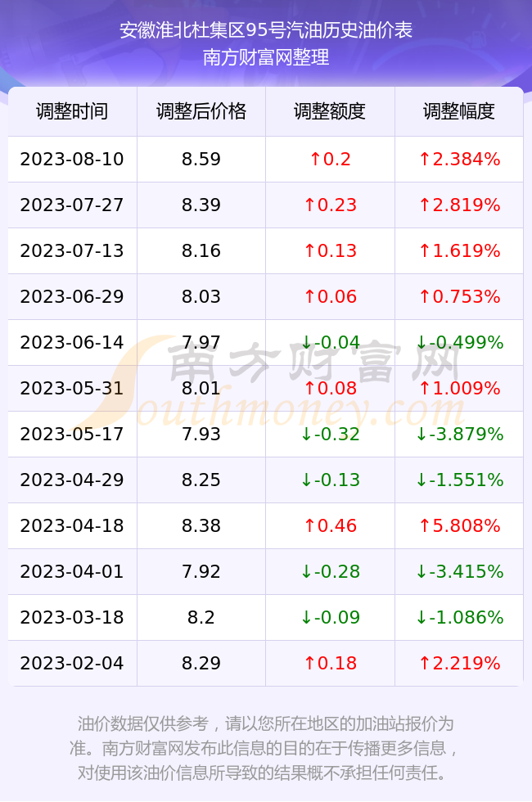This screenshot has height=802, width=532.
Task: Click the ↑5.808% increase cell
Action: [459, 525]
